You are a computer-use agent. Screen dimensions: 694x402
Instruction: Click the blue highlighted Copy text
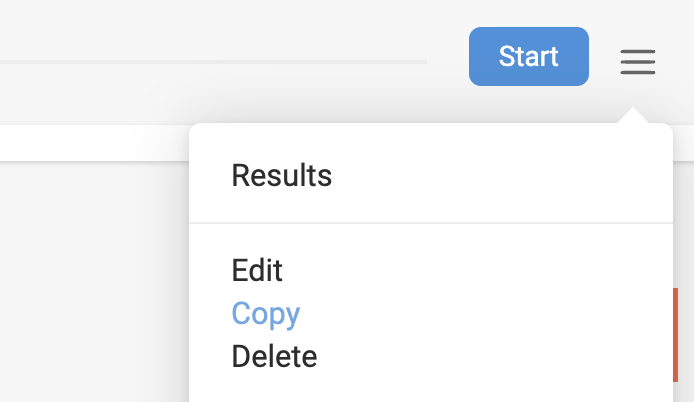click(265, 314)
